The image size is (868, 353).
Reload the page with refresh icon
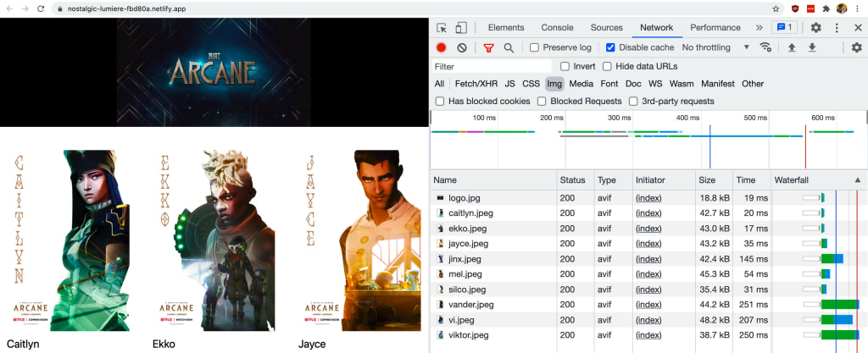[x=41, y=8]
